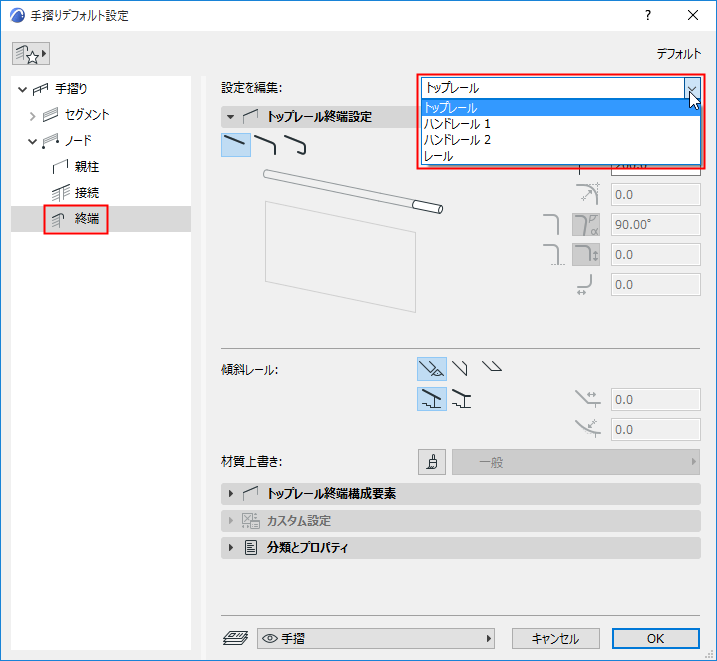Toggle the ending vertical length mode button
This screenshot has width=717, height=661.
coord(586,255)
